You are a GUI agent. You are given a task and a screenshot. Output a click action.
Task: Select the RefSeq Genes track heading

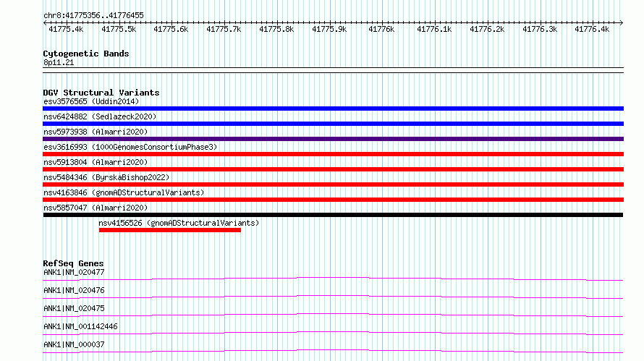point(73,263)
